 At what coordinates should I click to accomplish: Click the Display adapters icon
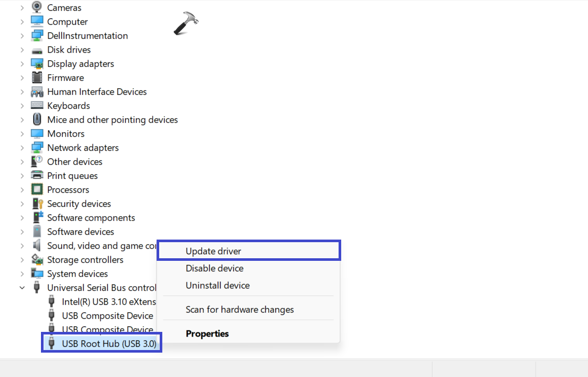37,64
